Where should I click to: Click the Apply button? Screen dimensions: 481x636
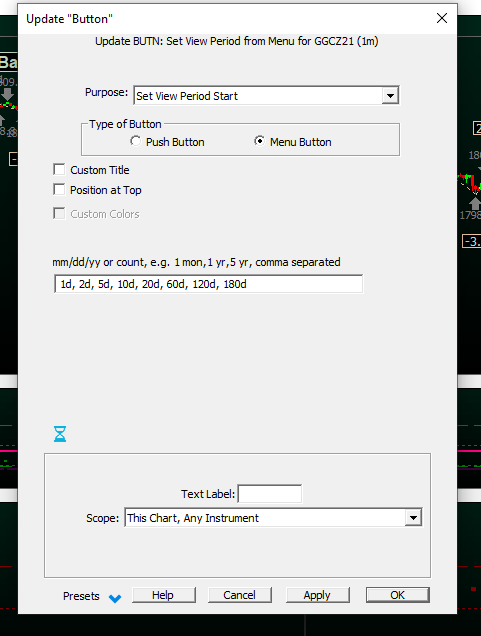(x=317, y=595)
